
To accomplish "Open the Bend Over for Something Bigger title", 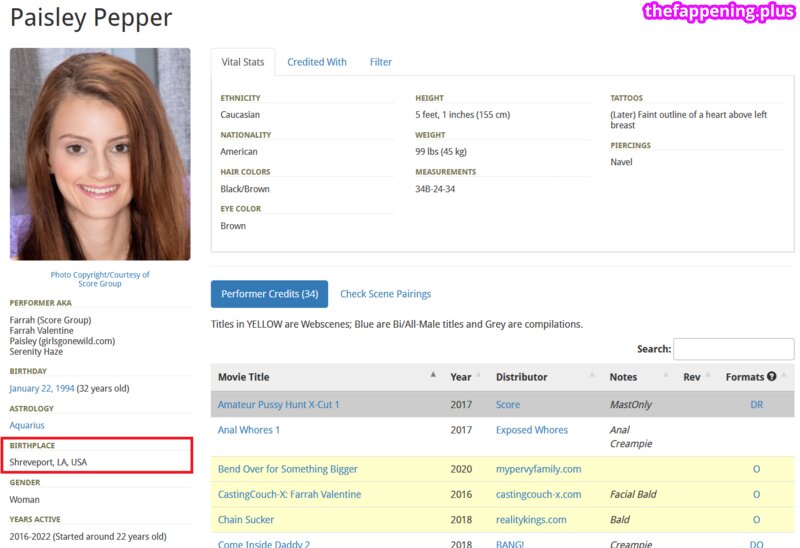I will tap(288, 469).
